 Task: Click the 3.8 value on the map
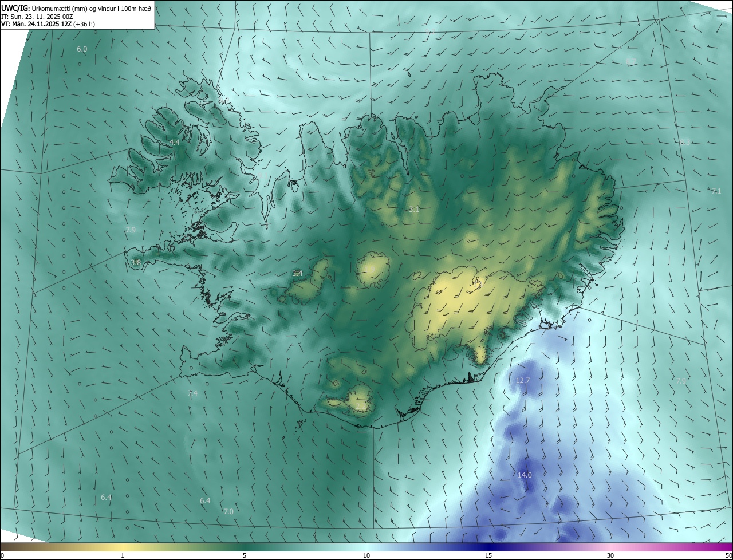136,263
